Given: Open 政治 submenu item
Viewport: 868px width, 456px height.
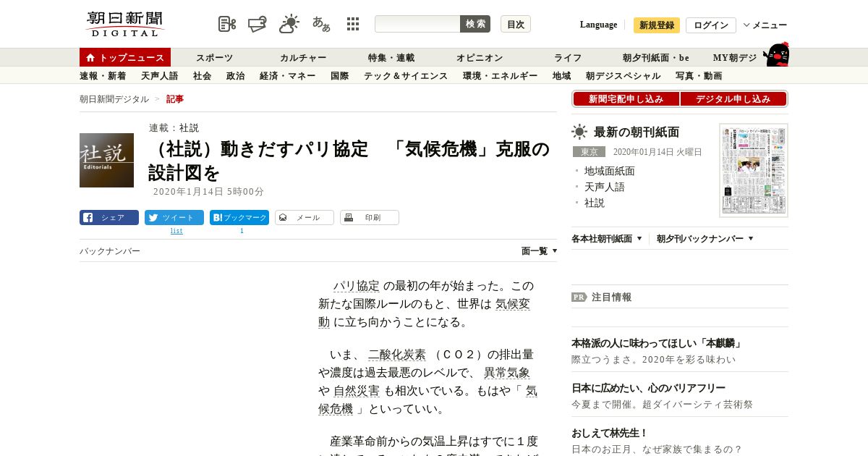Looking at the screenshot, I should click(x=235, y=76).
